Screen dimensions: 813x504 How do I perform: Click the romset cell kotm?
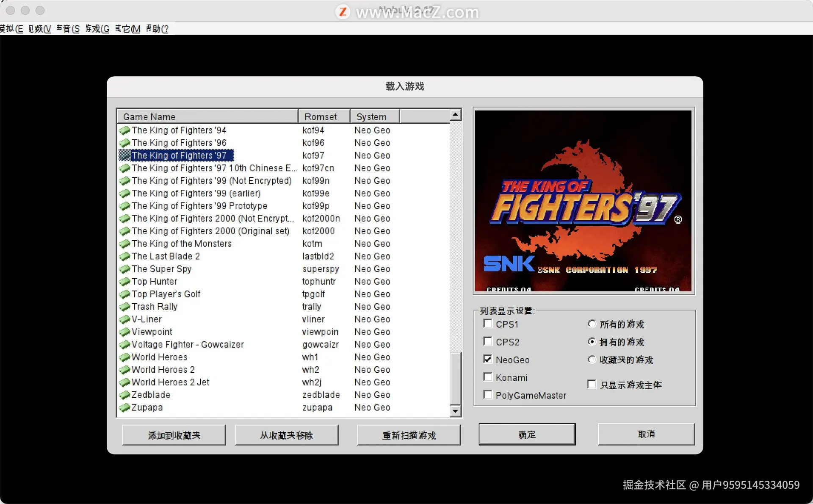click(312, 244)
